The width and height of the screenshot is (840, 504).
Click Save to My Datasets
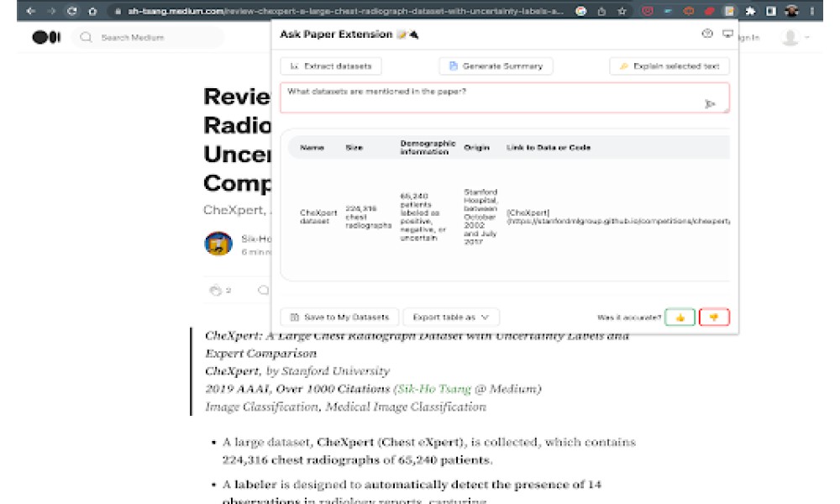(339, 317)
